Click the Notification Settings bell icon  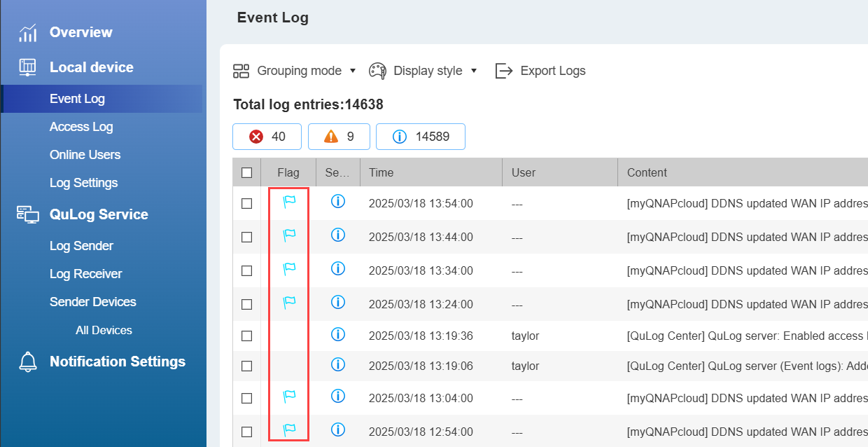(28, 362)
